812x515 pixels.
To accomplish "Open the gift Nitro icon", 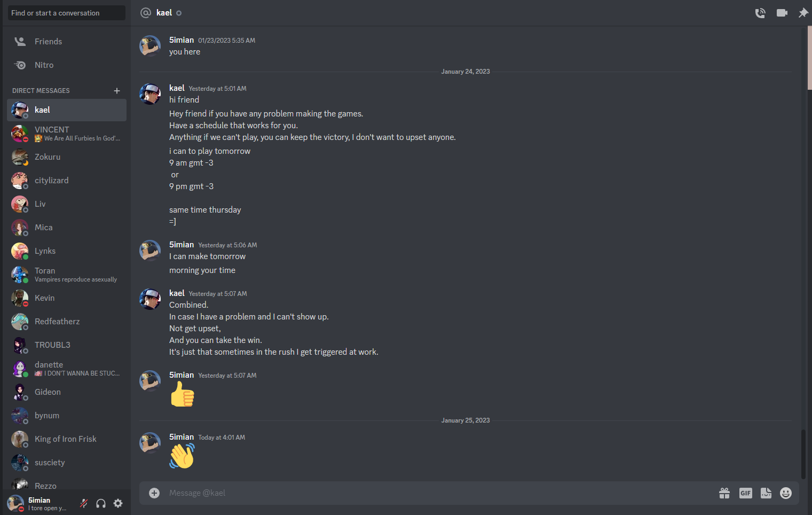I will [724, 493].
